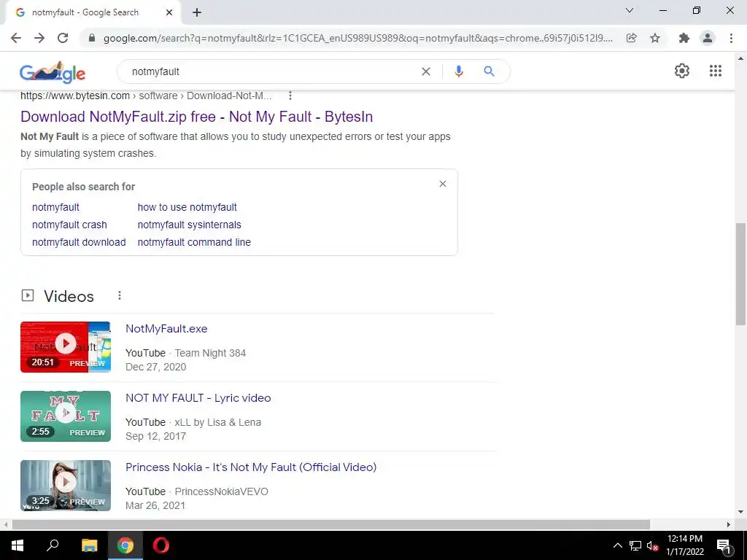Open Windows taskbar search
This screenshot has width=747, height=560.
coord(53,545)
